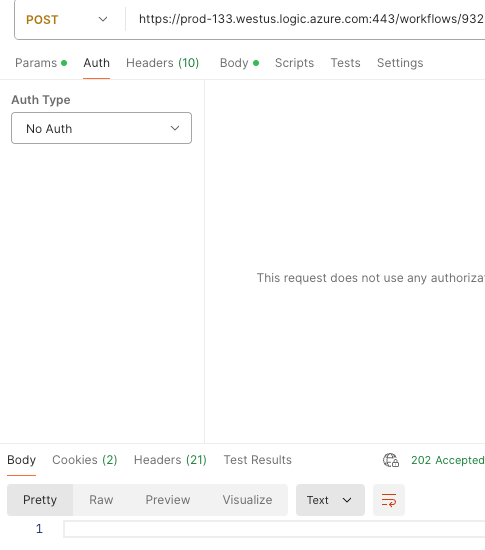
Task: Click the Auth Type label
Action: (41, 100)
